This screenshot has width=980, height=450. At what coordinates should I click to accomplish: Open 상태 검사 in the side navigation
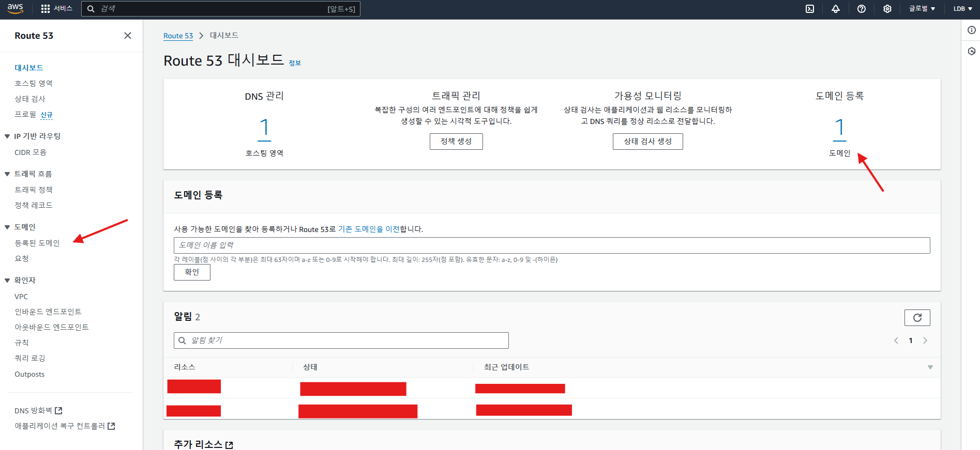pos(30,99)
